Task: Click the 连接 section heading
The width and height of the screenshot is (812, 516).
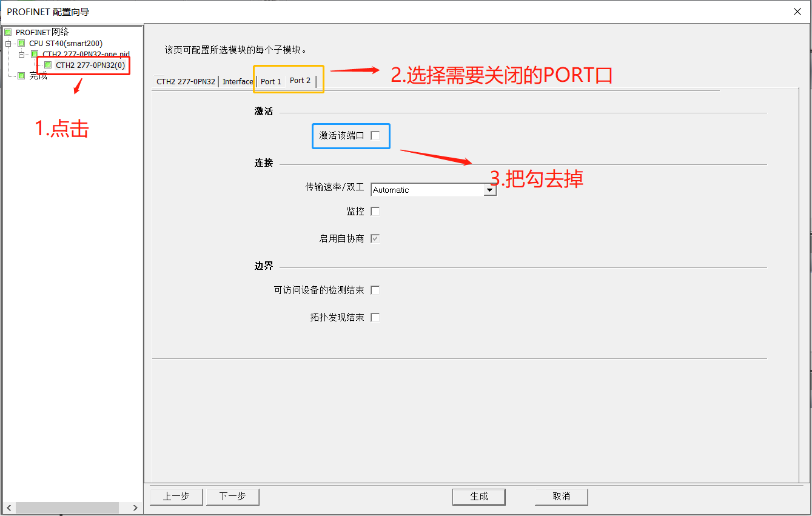Action: click(264, 163)
